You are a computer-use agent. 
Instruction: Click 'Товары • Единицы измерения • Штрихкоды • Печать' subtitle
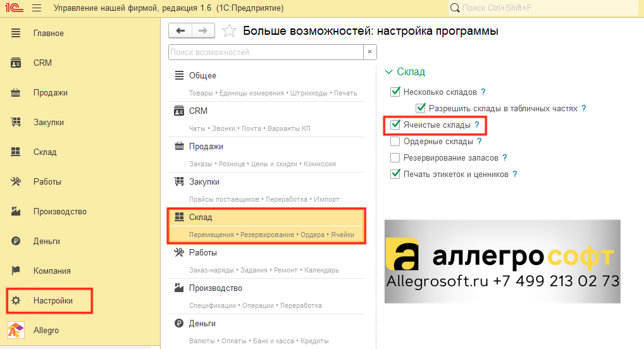(x=273, y=93)
